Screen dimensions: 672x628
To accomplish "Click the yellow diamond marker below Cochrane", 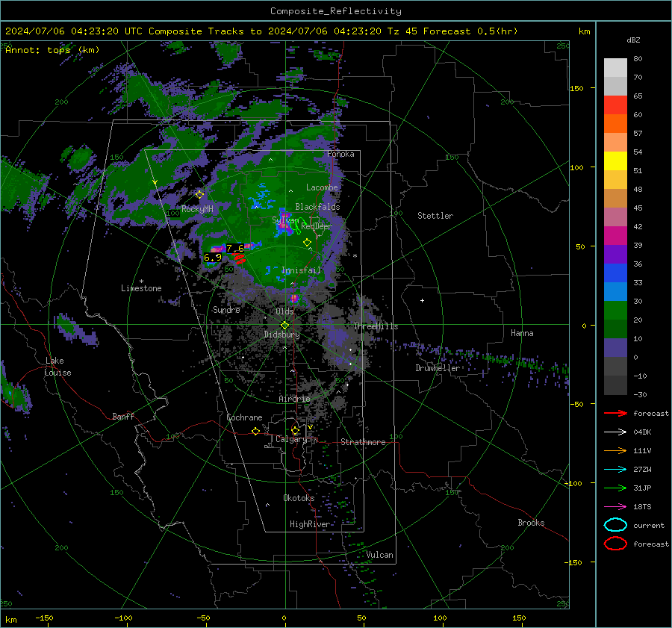I will [255, 431].
